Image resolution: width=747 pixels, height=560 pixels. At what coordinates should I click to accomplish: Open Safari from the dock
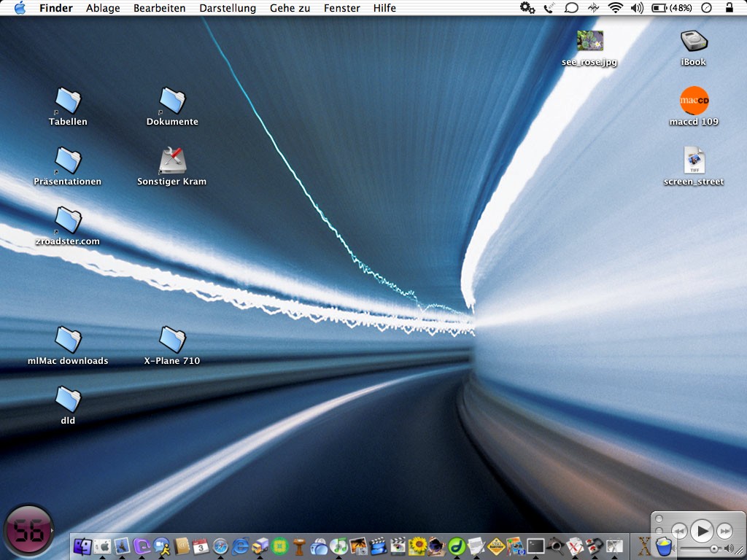(x=220, y=546)
